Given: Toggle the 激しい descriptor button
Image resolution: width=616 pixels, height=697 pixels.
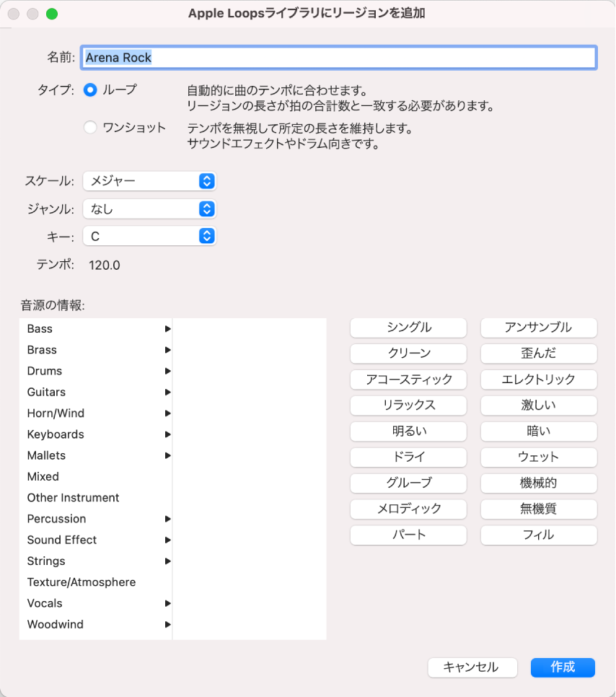Looking at the screenshot, I should [x=539, y=405].
